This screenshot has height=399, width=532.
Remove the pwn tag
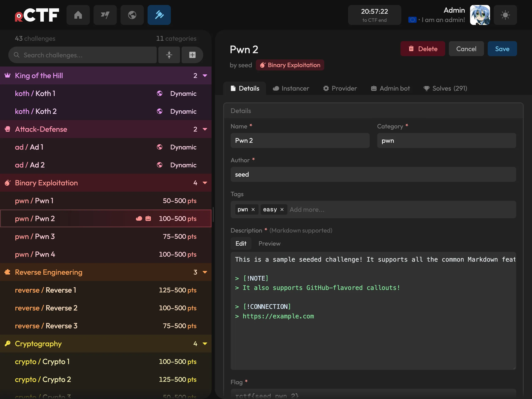[253, 209]
